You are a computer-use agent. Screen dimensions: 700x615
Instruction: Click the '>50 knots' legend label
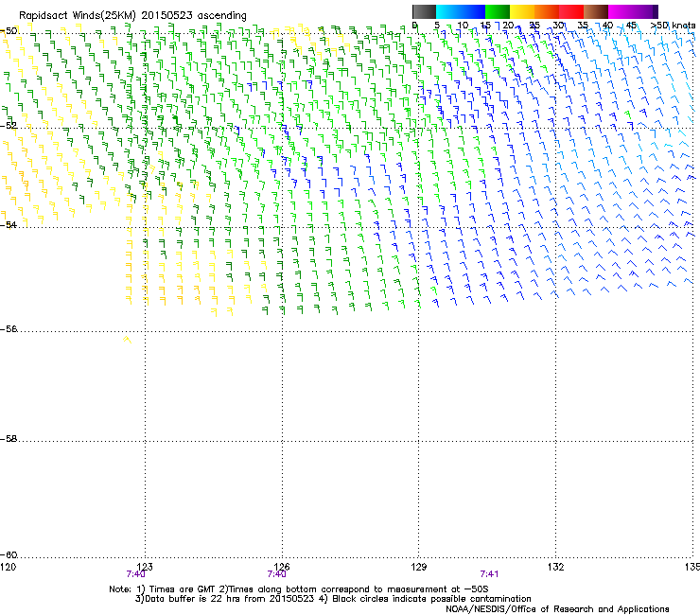(x=673, y=26)
